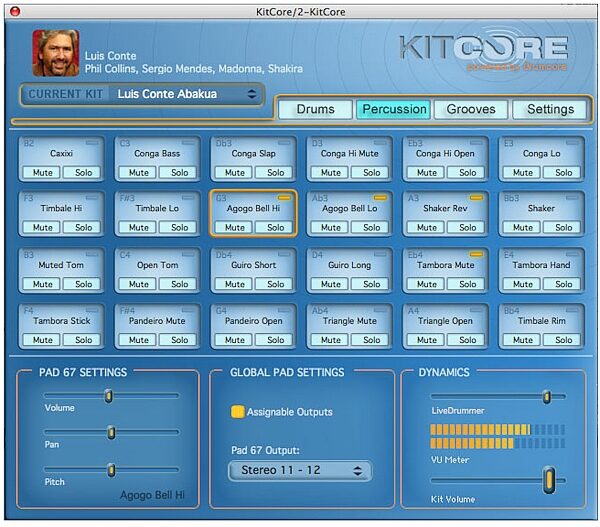Click the Shaker pad indicator light
Screen dimensions: 600x527
[x=572, y=198]
